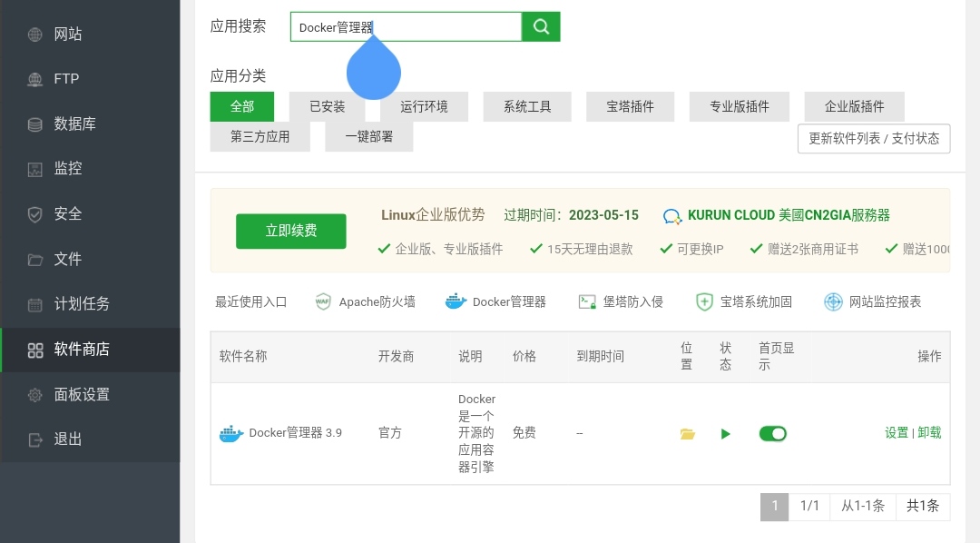Click the 2023-05-15 expiry date text
This screenshot has height=543, width=980.
click(x=603, y=215)
